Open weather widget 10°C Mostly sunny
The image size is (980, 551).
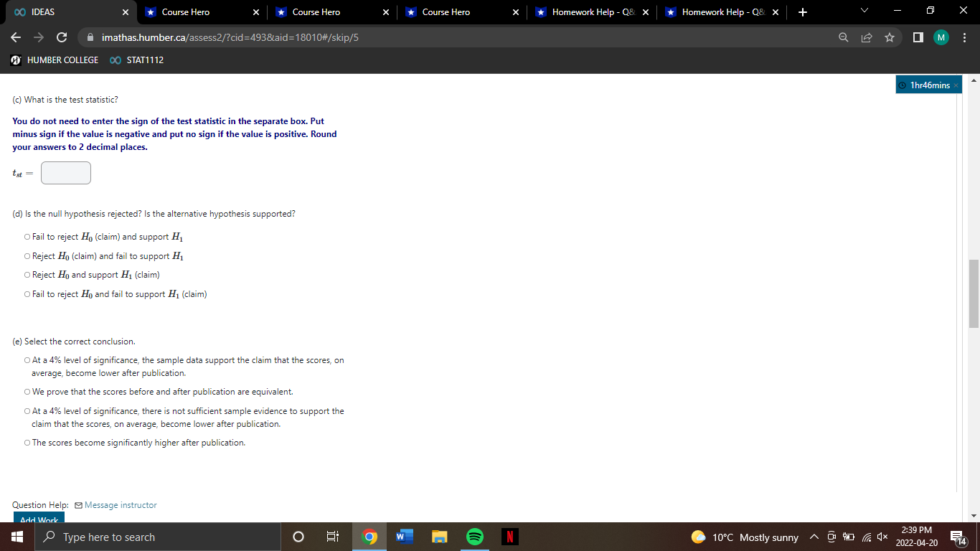click(745, 537)
